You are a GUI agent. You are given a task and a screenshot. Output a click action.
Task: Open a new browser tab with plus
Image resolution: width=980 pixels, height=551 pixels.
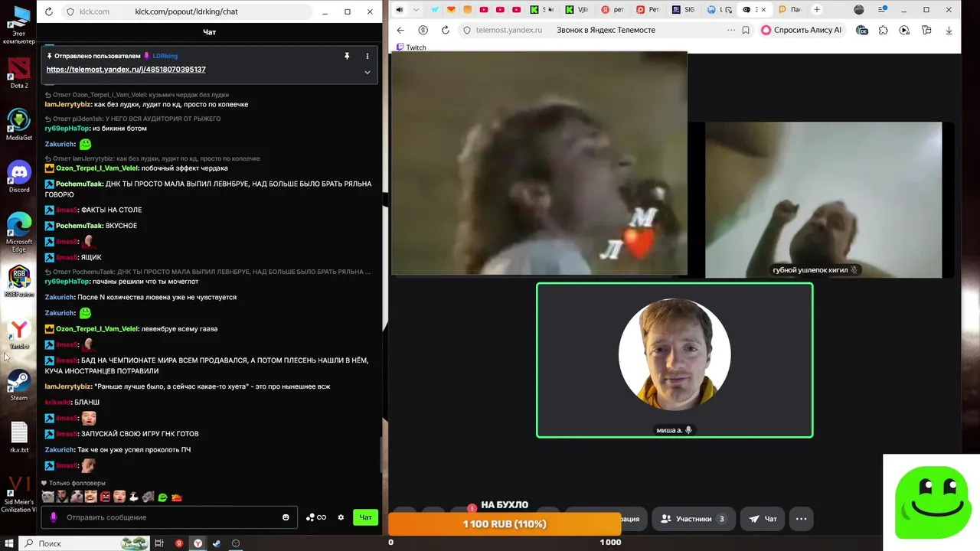pos(817,10)
